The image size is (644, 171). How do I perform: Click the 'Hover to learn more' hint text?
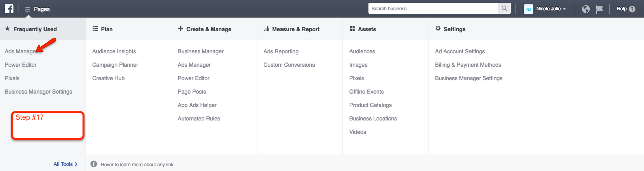pos(138,165)
